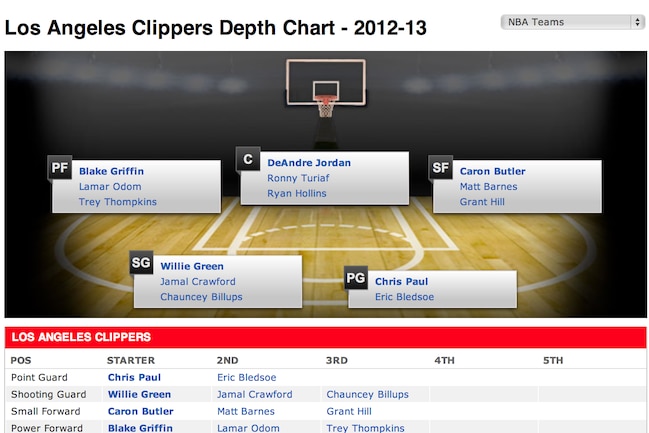Open Chris Paul in the court PG box
Image resolution: width=649 pixels, height=433 pixels.
point(401,281)
